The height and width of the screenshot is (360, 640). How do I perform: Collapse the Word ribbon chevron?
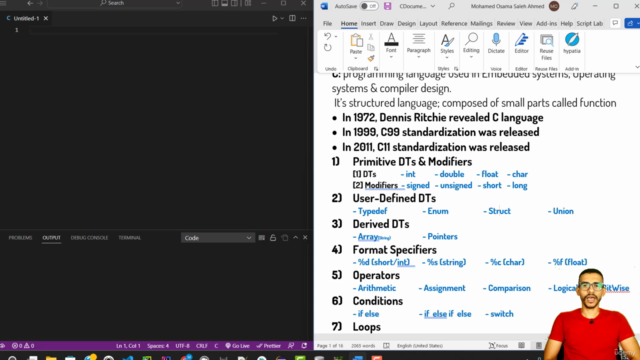click(637, 67)
